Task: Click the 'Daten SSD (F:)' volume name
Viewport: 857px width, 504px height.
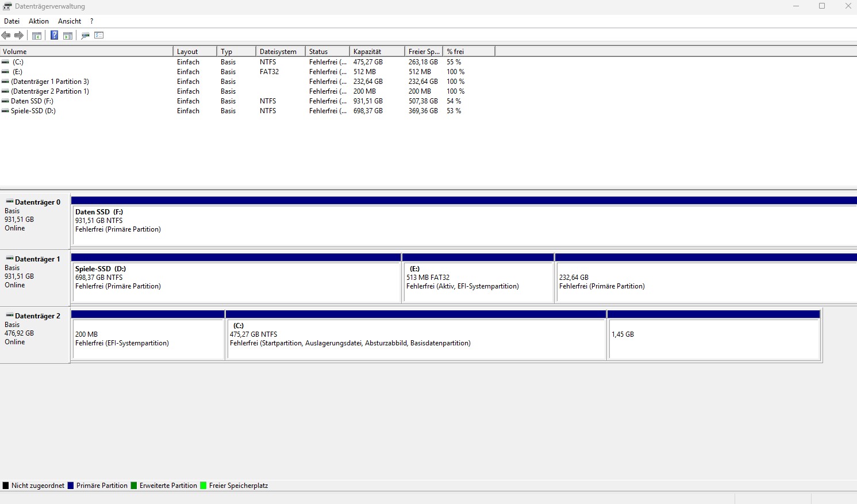Action: (32, 101)
